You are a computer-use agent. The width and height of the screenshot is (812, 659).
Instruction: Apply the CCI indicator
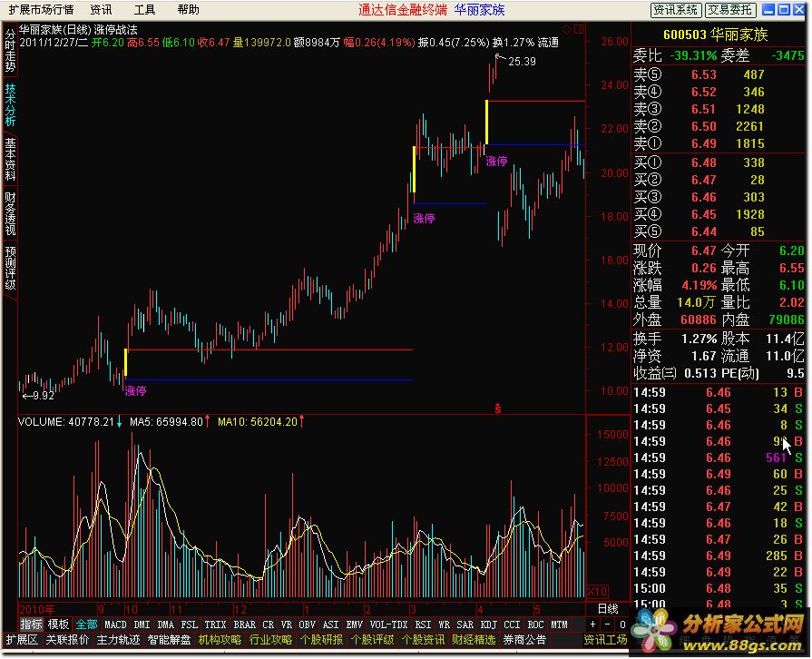(512, 625)
